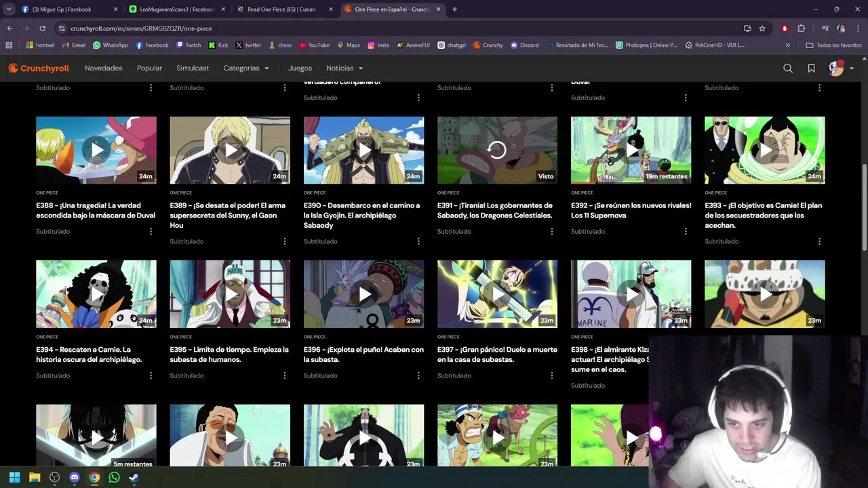Open E390 Desembarco title link

pyautogui.click(x=362, y=215)
